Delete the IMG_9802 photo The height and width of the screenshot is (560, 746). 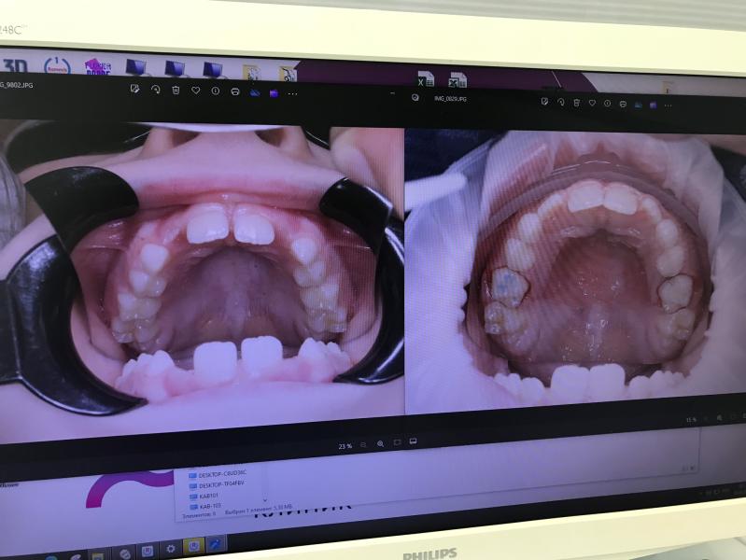(x=176, y=90)
